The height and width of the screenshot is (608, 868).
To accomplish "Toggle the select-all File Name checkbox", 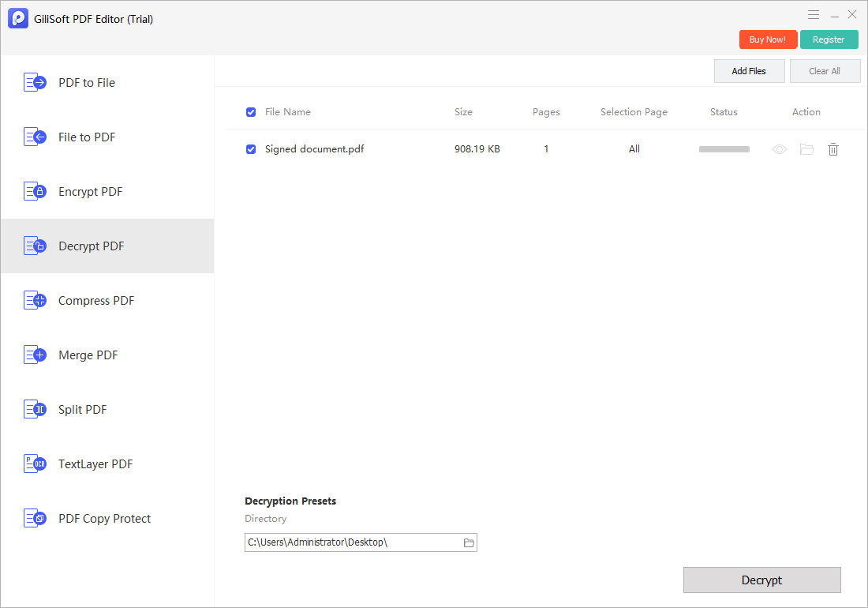I will tap(251, 112).
